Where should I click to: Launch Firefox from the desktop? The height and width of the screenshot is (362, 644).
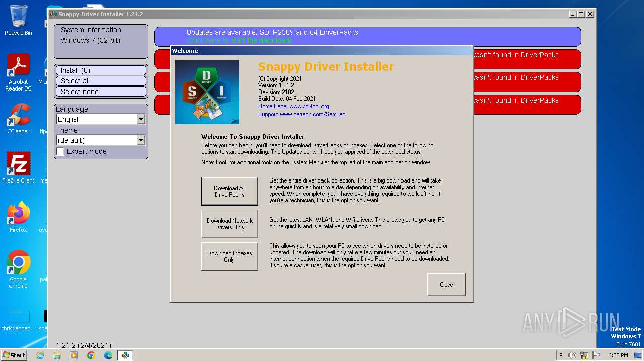coord(18,217)
